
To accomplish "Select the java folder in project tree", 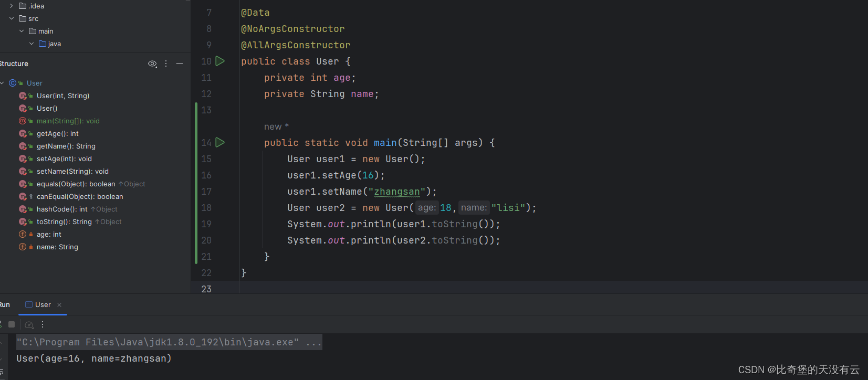I will pyautogui.click(x=50, y=44).
